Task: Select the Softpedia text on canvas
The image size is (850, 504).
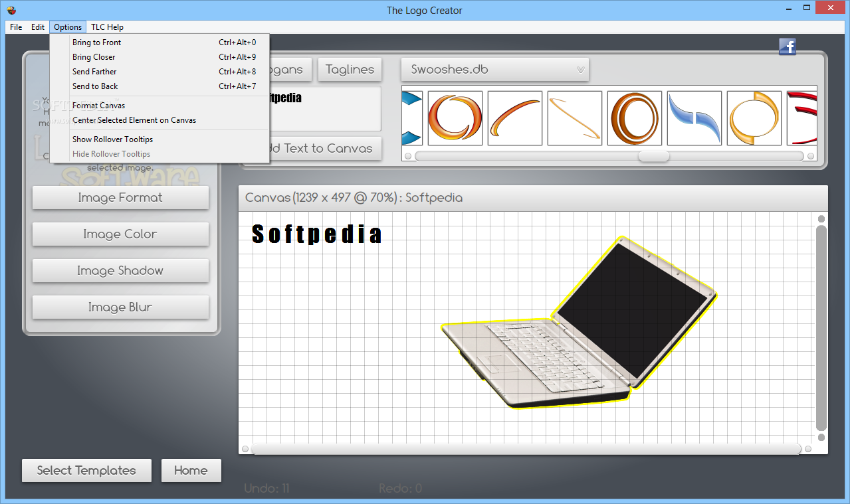Action: tap(317, 234)
